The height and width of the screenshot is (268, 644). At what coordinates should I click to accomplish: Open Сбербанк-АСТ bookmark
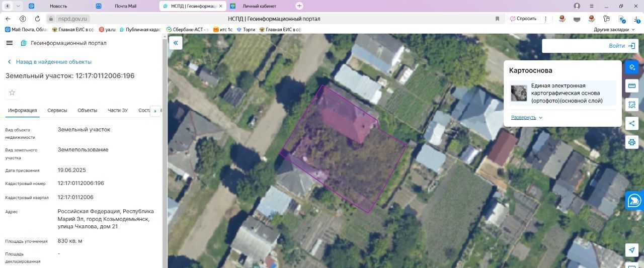pos(187,30)
